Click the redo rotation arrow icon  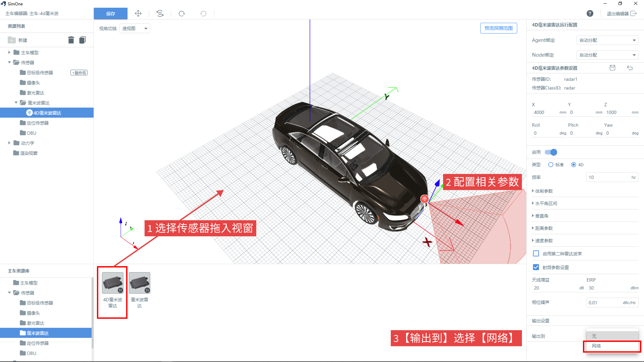click(x=182, y=13)
